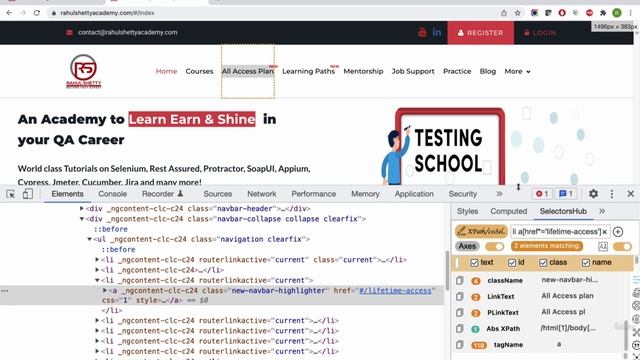Open the DevTools settings gear
The image size is (640, 360).
(593, 194)
